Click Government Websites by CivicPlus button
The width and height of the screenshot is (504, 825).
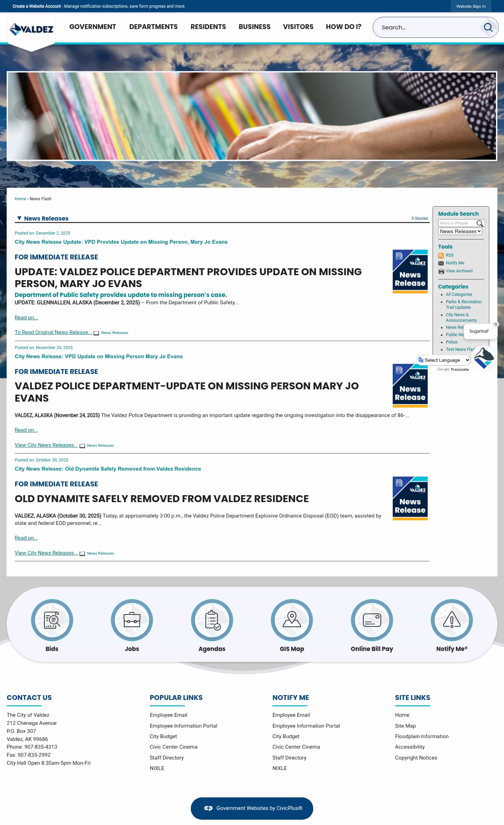pos(252,808)
